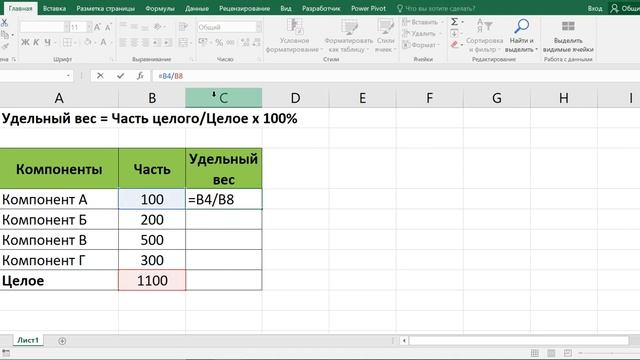Image resolution: width=640 pixels, height=360 pixels.
Task: Click the Вход sign-in link
Action: 595,8
